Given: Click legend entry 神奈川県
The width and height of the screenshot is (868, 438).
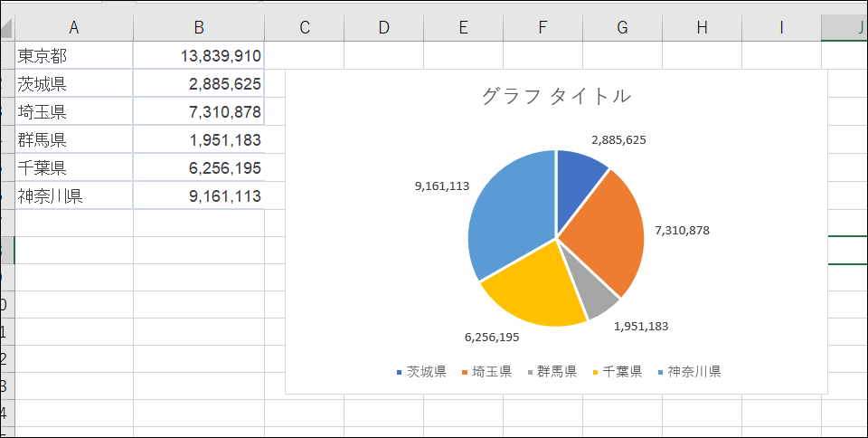Looking at the screenshot, I should click(689, 372).
